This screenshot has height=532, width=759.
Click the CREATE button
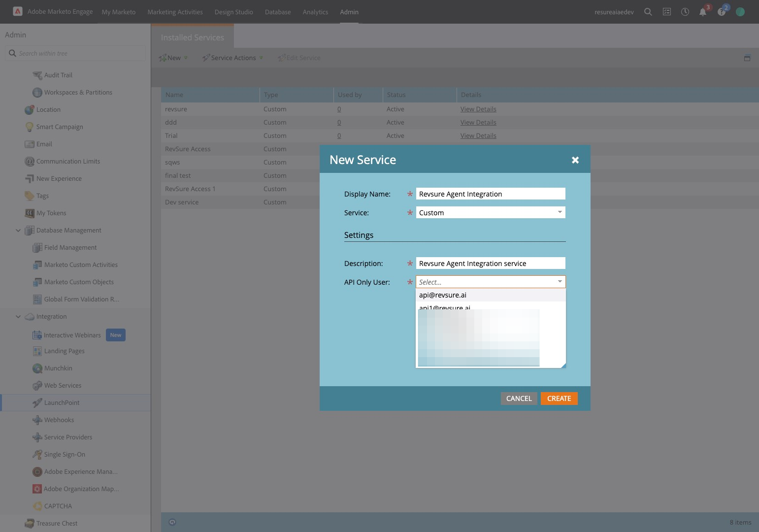pos(559,399)
